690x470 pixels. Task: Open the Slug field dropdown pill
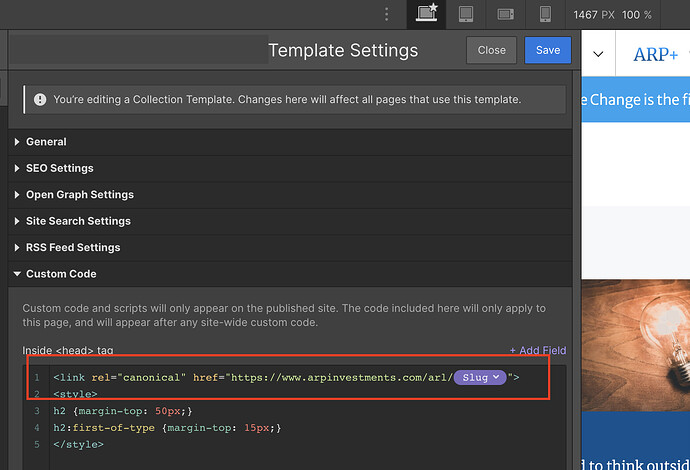[x=480, y=378]
